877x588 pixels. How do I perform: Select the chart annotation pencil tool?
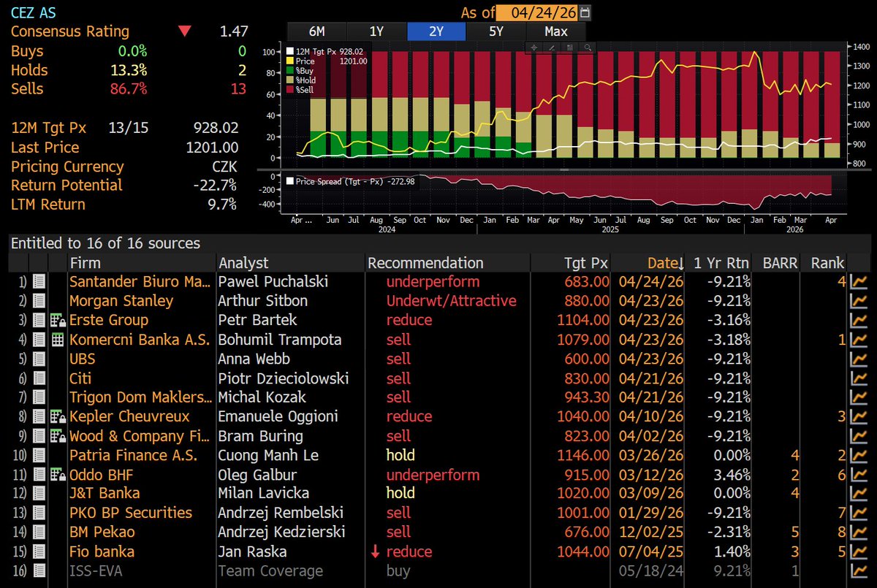click(552, 47)
